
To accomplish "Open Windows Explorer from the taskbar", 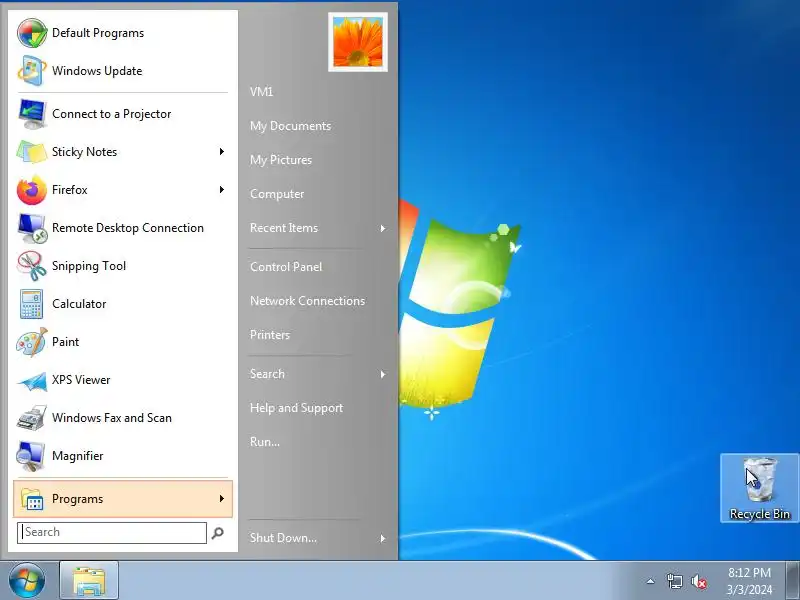I will (x=89, y=581).
